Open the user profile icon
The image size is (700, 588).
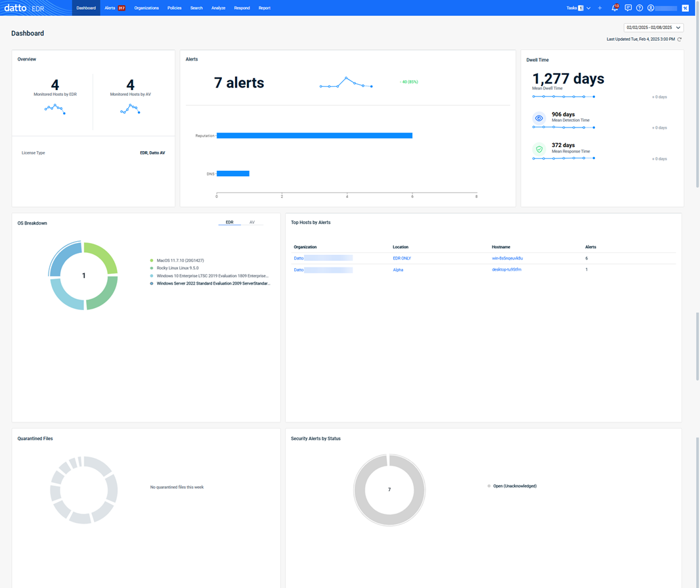coord(651,8)
